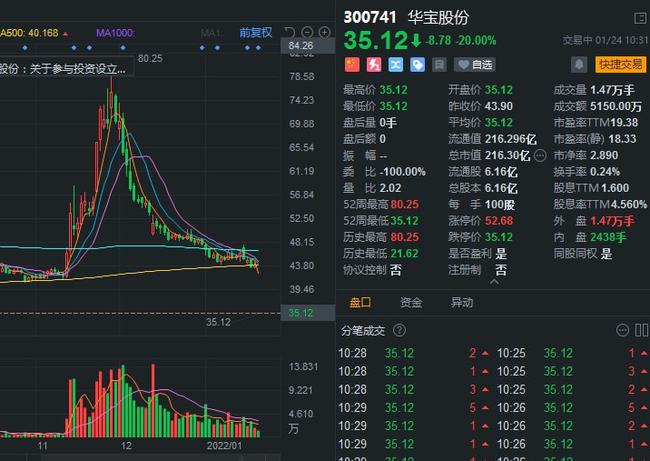Click the pink lightning financing icon

tap(374, 65)
